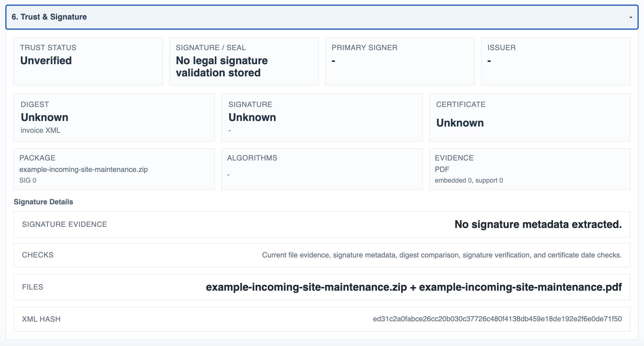Select the files value with zip + pdf names
This screenshot has height=346, width=644.
tap(414, 287)
